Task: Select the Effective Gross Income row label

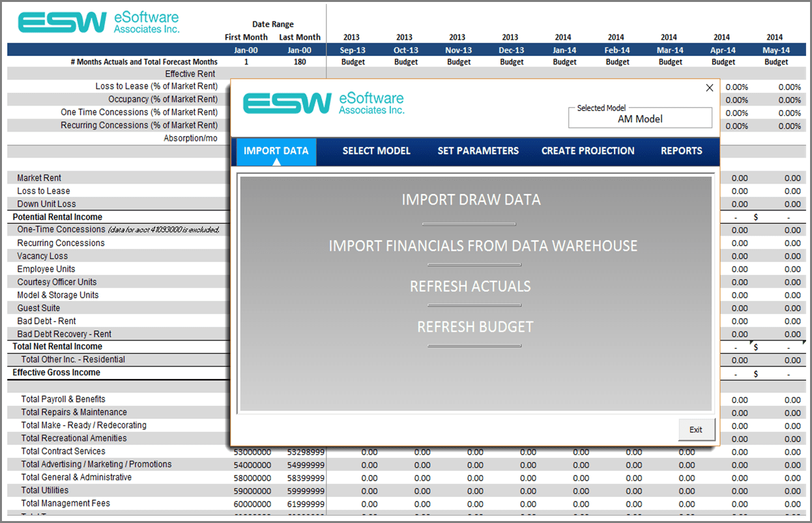Action: (x=57, y=373)
